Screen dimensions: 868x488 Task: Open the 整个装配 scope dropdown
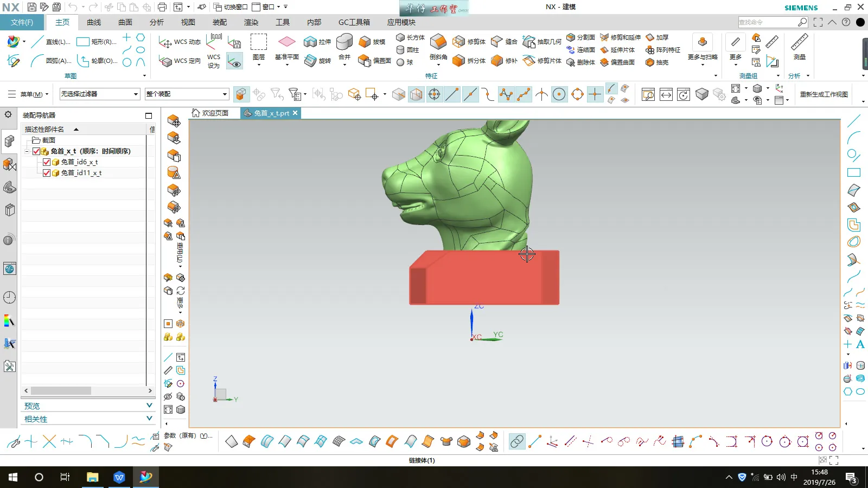coord(187,94)
